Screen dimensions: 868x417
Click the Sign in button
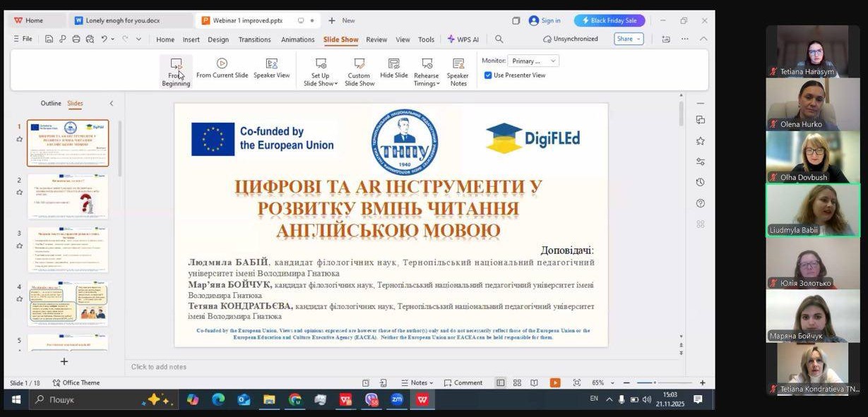(x=545, y=20)
